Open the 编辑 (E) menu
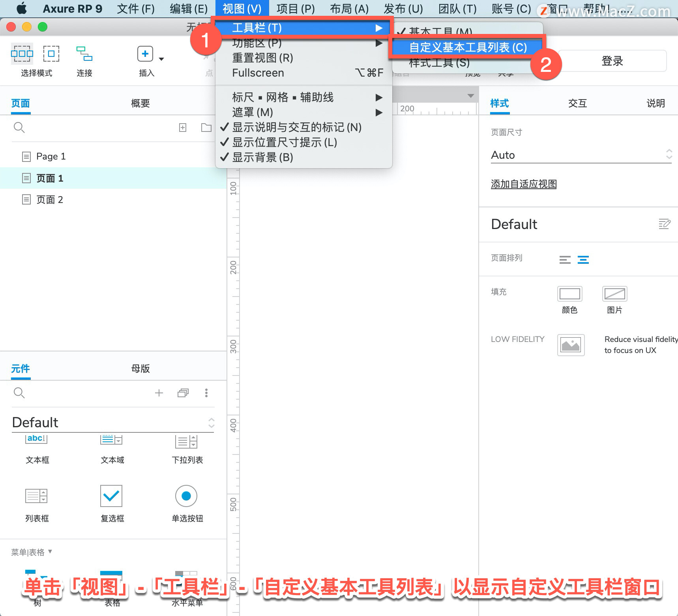This screenshot has height=616, width=678. point(189,9)
